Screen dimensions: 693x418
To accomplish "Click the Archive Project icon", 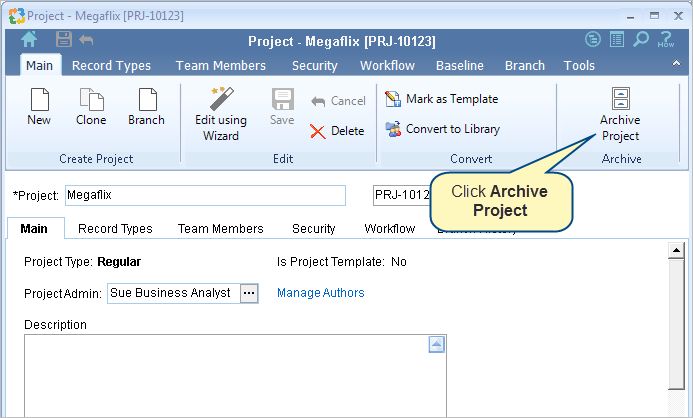I will pos(621,98).
